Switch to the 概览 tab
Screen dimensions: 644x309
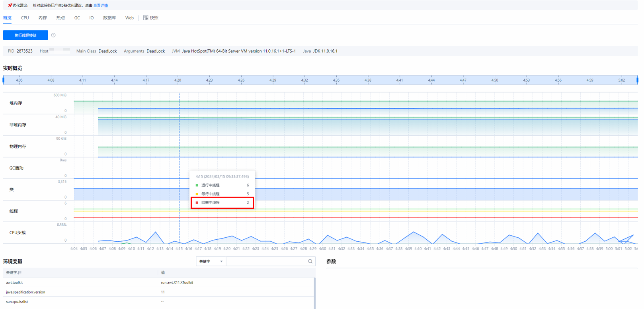click(7, 18)
